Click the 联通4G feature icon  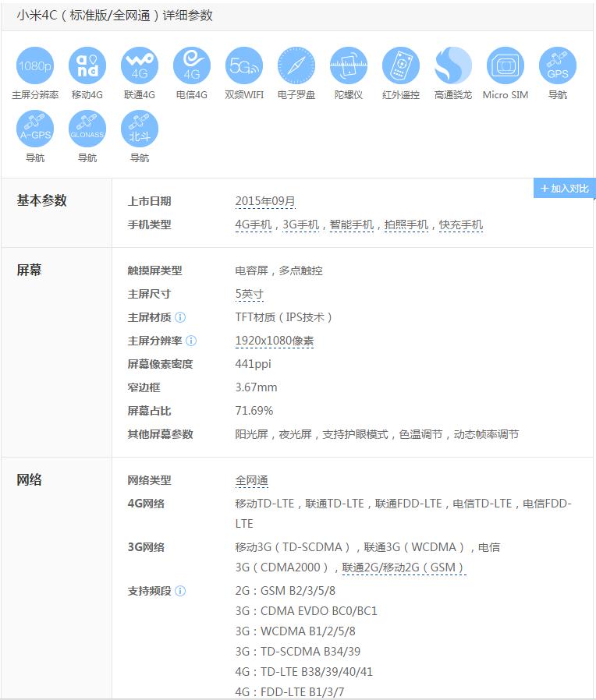[140, 65]
